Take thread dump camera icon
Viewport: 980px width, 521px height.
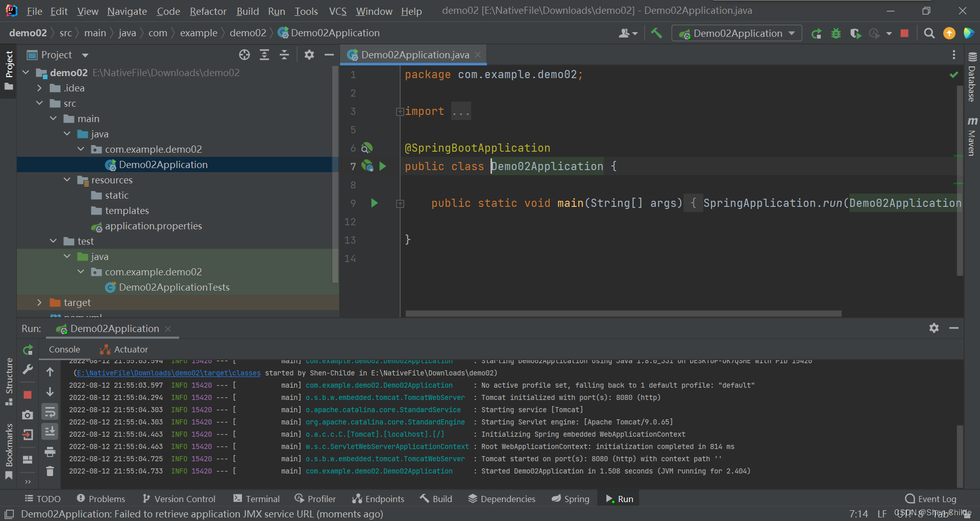pyautogui.click(x=28, y=415)
